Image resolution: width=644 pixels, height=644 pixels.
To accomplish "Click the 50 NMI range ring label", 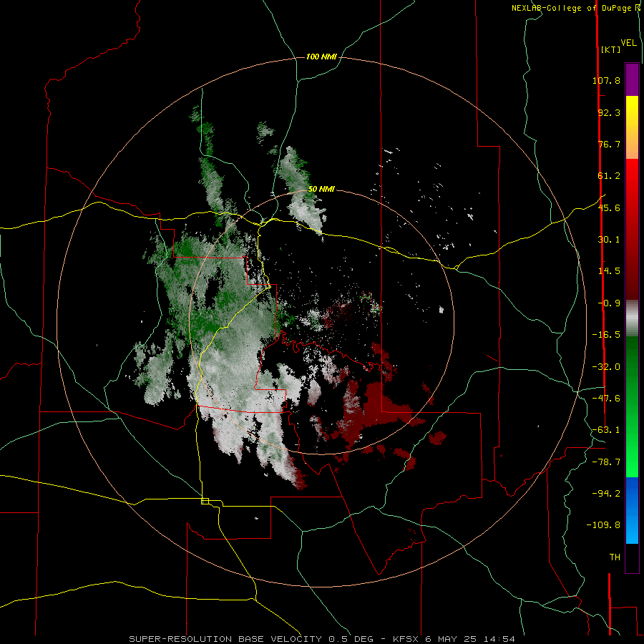I will 321,189.
